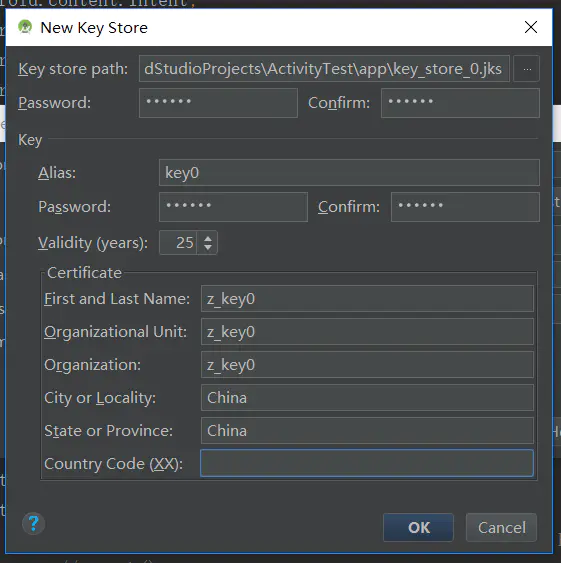
Task: Click the Organizational Unit field
Action: [367, 332]
